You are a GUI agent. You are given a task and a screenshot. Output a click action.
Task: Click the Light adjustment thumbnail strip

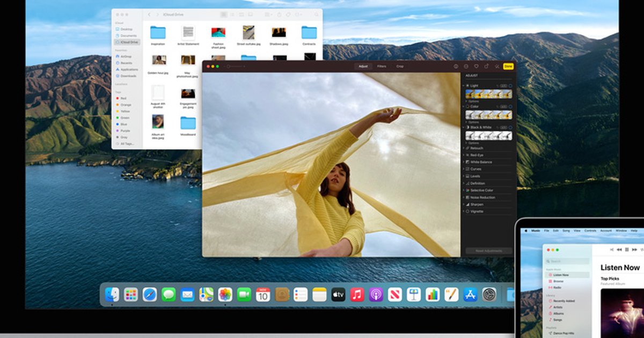(488, 94)
